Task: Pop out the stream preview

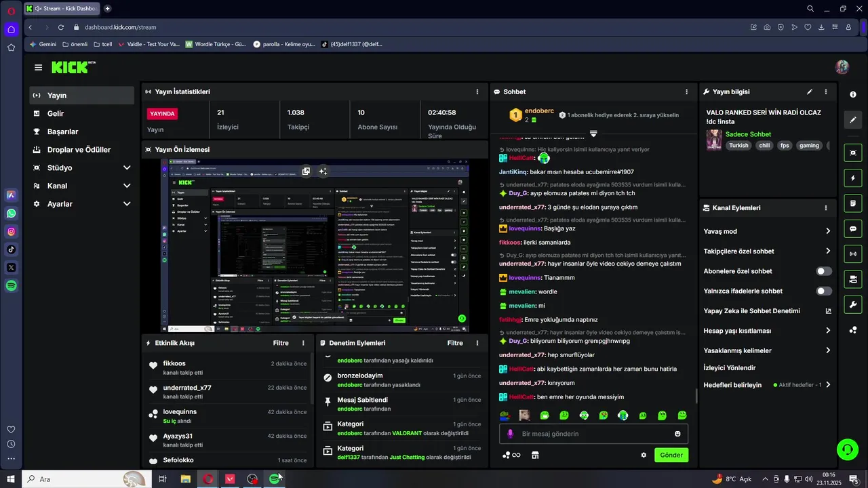Action: 306,171
